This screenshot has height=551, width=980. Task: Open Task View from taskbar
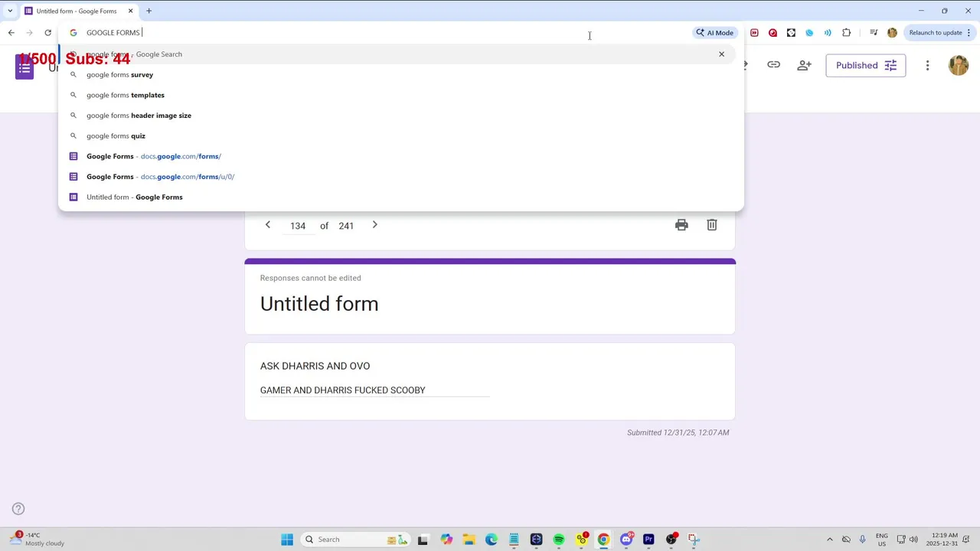423,540
